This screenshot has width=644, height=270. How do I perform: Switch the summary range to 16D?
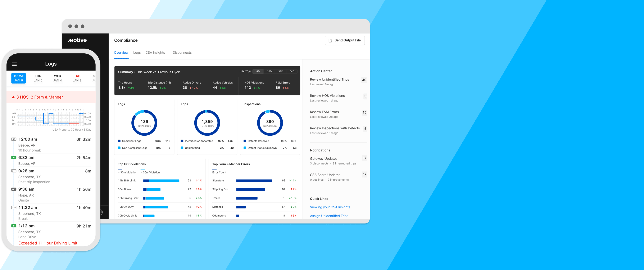(269, 72)
